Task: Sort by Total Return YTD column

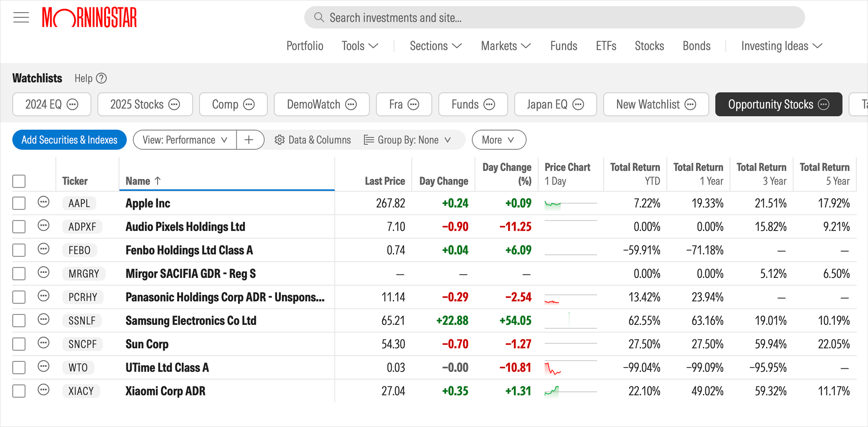Action: point(635,174)
